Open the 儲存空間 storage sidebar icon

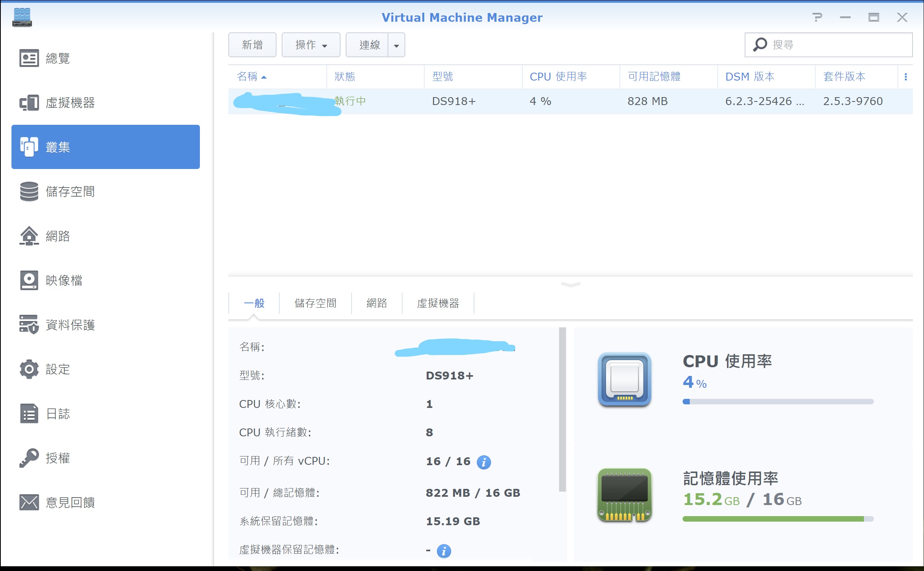point(29,192)
